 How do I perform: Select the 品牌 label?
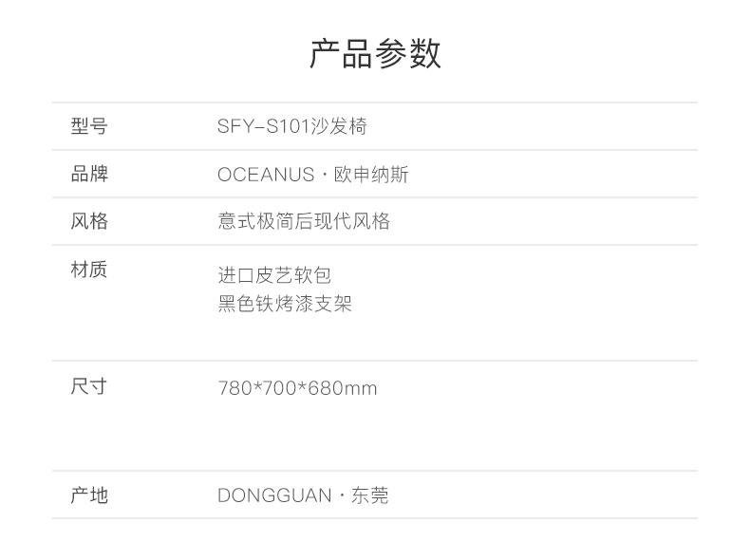click(89, 174)
